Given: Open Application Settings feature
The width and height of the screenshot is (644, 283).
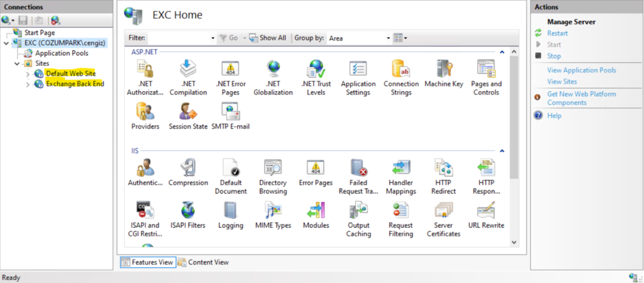Looking at the screenshot, I should [x=358, y=77].
